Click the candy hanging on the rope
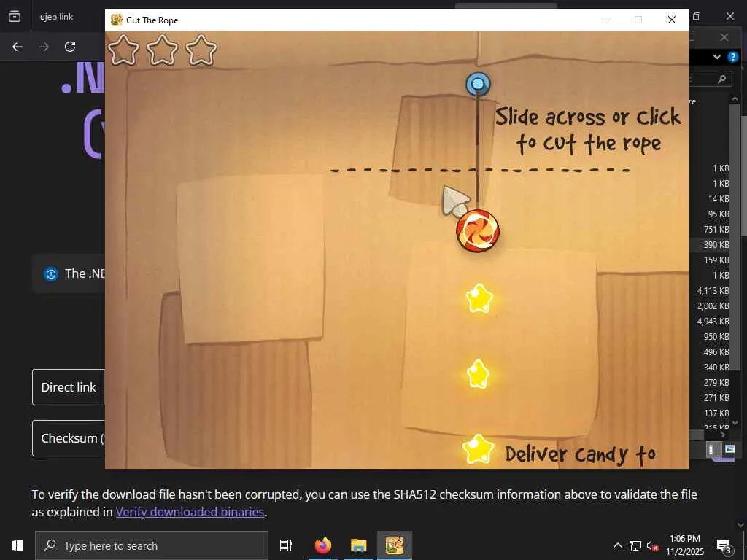This screenshot has height=560, width=747. pos(478,231)
